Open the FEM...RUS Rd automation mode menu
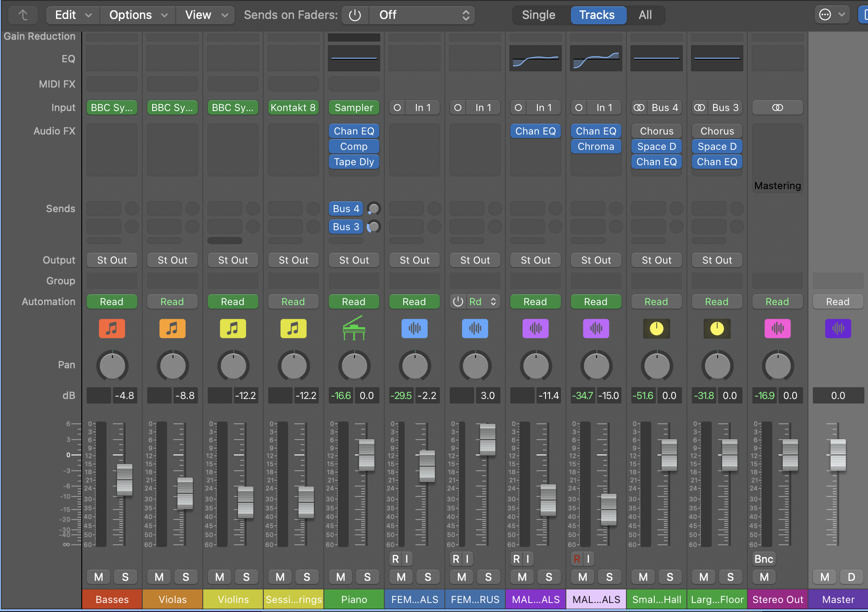This screenshot has height=612, width=868. click(483, 301)
